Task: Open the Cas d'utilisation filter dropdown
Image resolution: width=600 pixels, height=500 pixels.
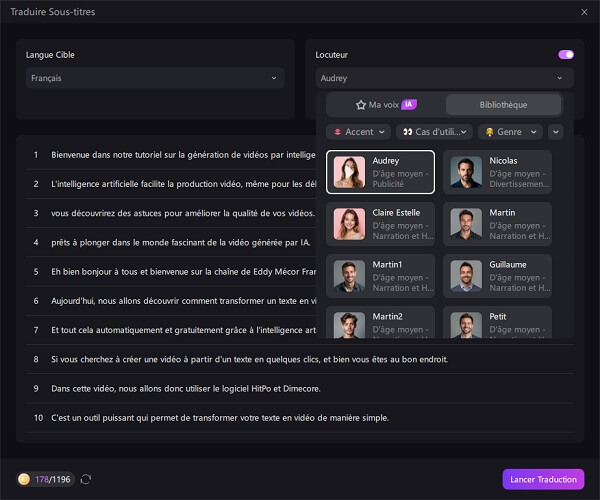Action: coord(434,131)
